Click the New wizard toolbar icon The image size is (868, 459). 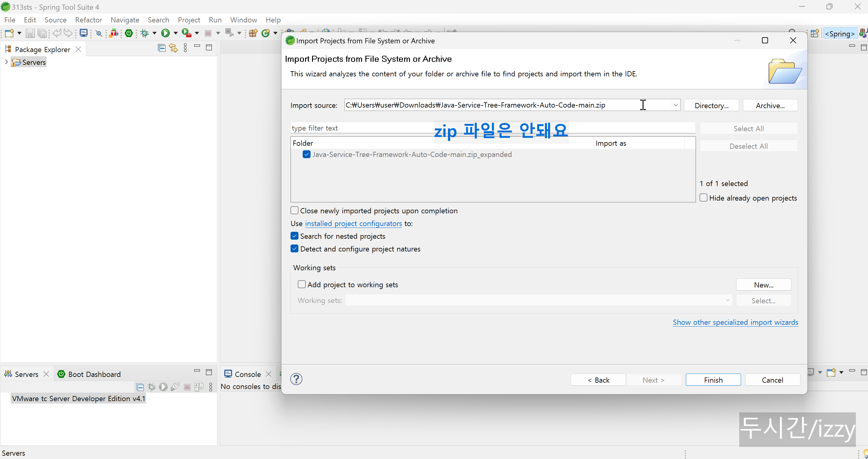click(9, 33)
